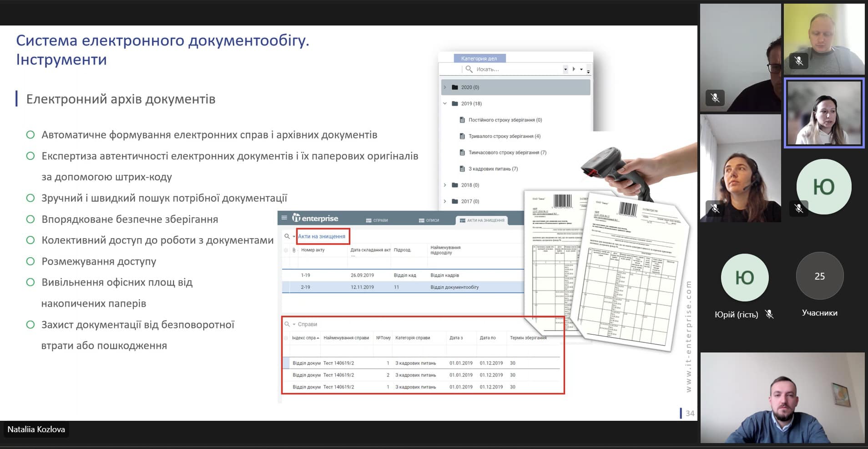Switch to the СПРАВИ tab
The width and height of the screenshot is (868, 449).
point(377,220)
